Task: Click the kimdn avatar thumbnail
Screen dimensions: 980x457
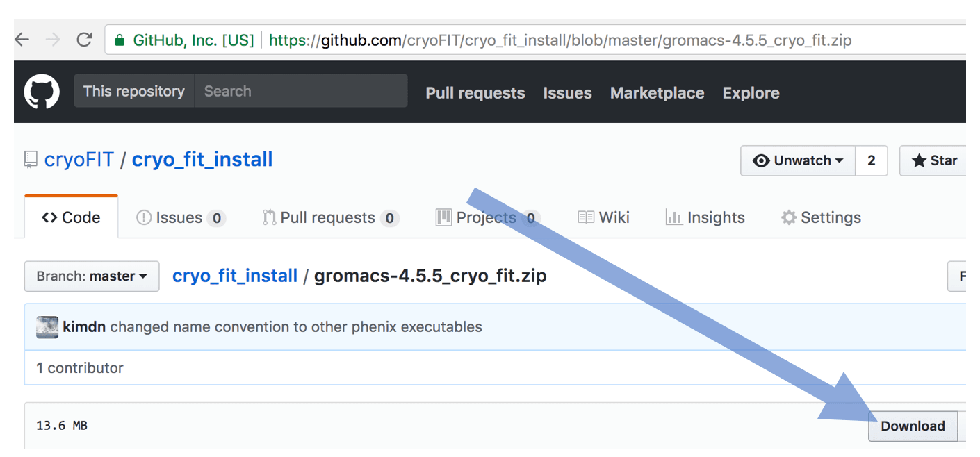Action: click(47, 327)
